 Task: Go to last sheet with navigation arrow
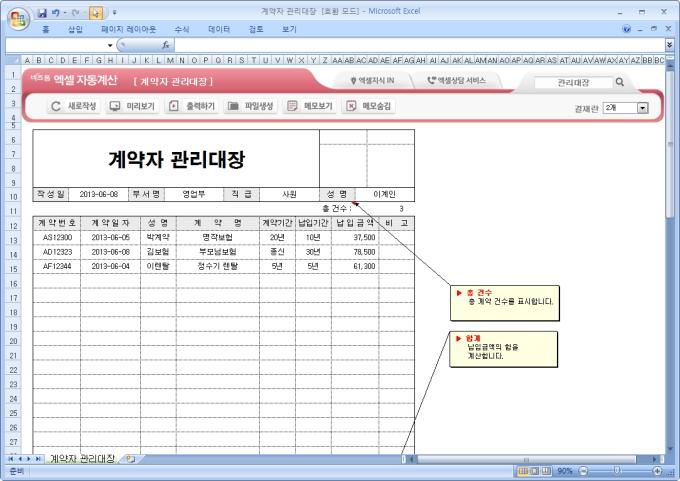click(x=38, y=458)
